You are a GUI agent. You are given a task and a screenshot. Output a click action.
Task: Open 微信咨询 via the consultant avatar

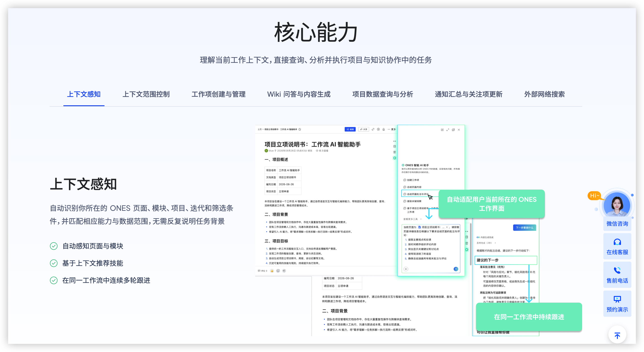tap(617, 204)
